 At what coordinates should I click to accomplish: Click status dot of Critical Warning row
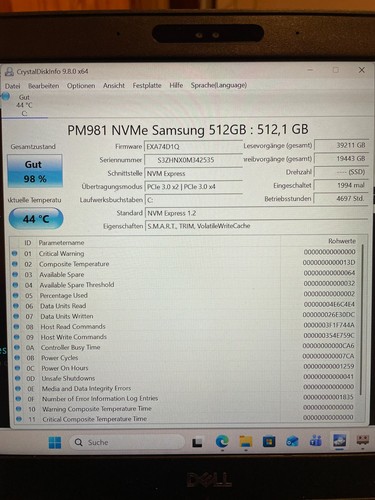pos(14,253)
